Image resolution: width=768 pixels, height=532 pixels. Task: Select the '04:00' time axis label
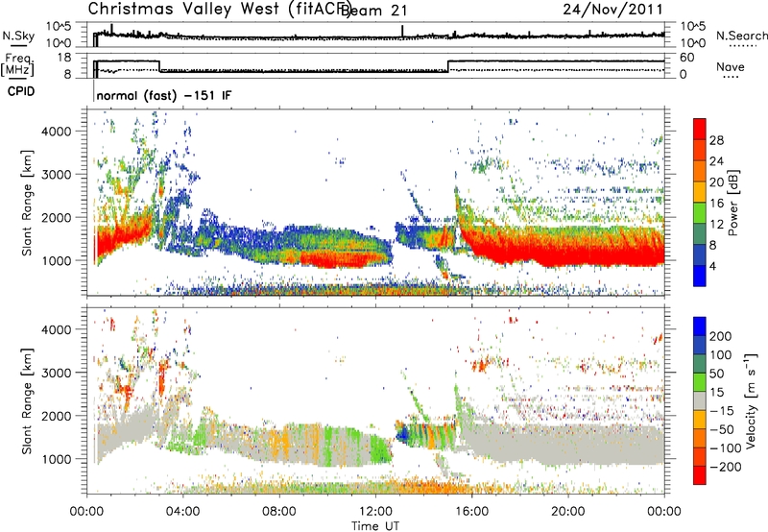(x=183, y=512)
